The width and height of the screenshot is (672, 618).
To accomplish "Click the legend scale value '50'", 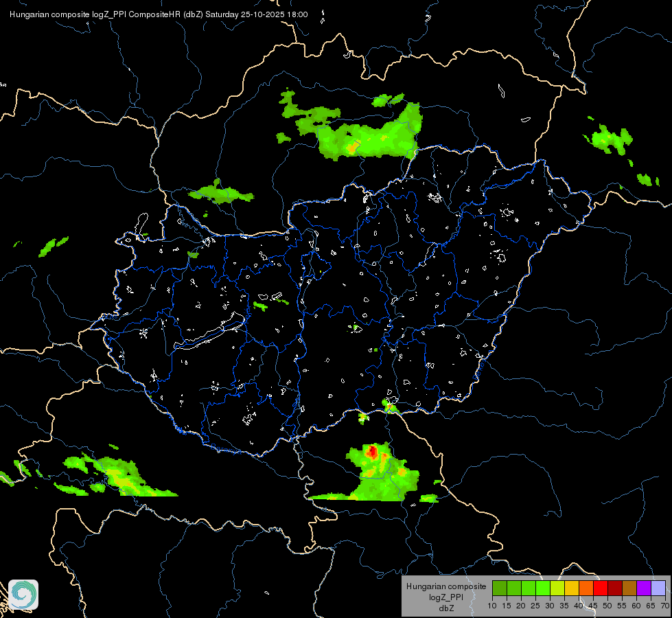I will click(x=607, y=606).
